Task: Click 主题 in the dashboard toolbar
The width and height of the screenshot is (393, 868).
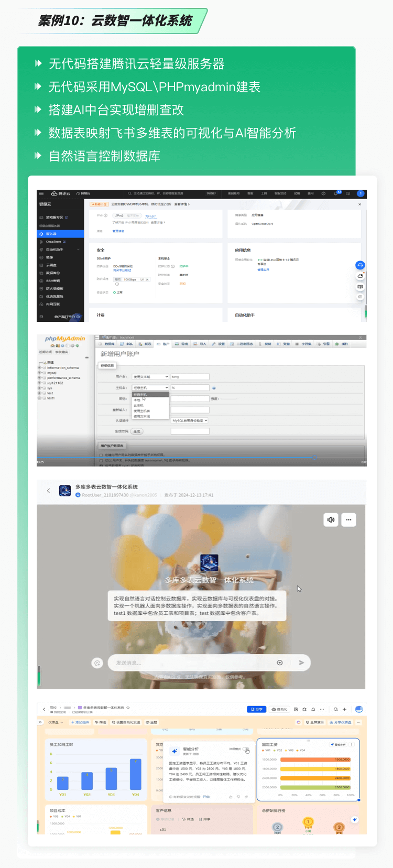Action: pyautogui.click(x=151, y=722)
